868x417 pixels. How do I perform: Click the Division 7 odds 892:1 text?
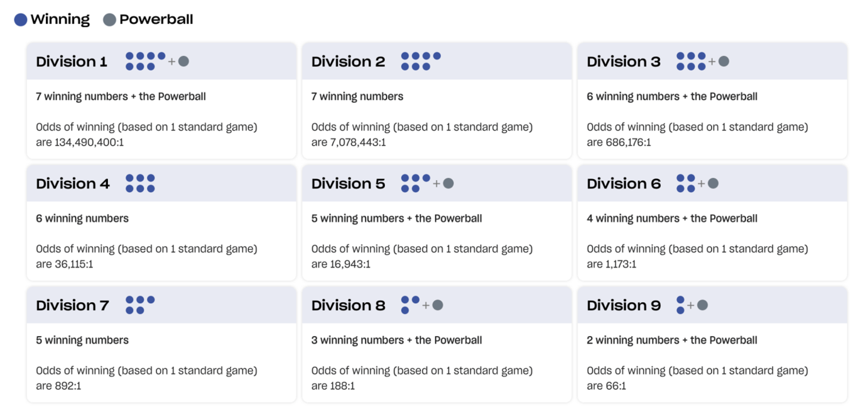(x=68, y=386)
